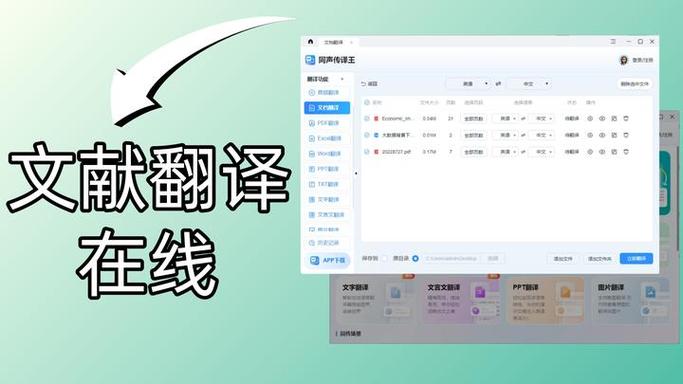Click the trash icon in 大数据 row
The image size is (683, 384).
click(x=626, y=135)
